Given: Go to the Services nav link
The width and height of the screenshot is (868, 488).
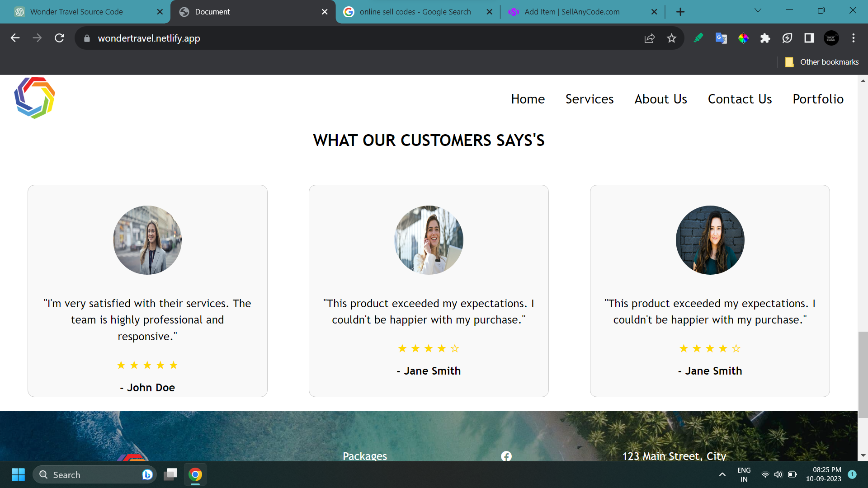Looking at the screenshot, I should point(589,99).
